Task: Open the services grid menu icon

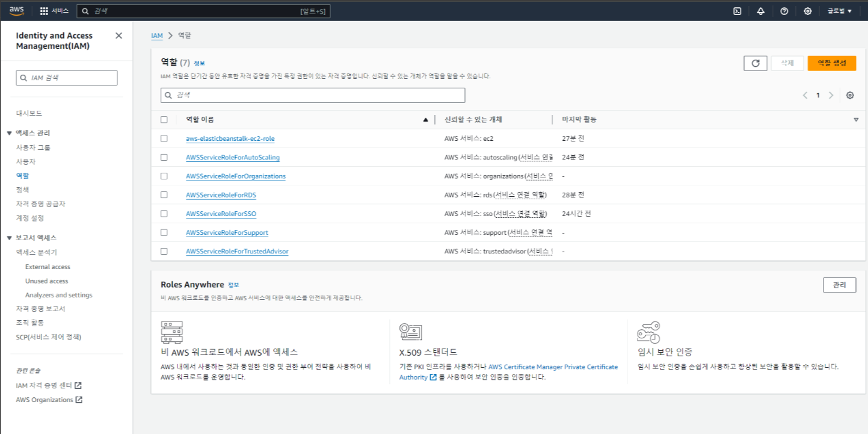Action: 44,11
